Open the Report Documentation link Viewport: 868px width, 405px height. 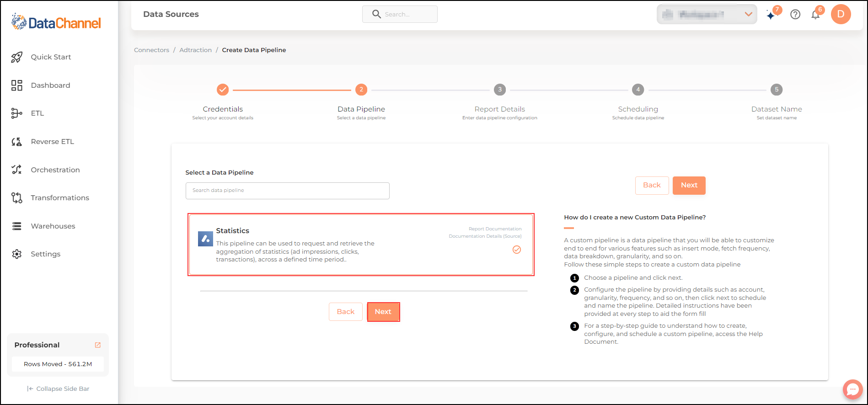point(495,229)
